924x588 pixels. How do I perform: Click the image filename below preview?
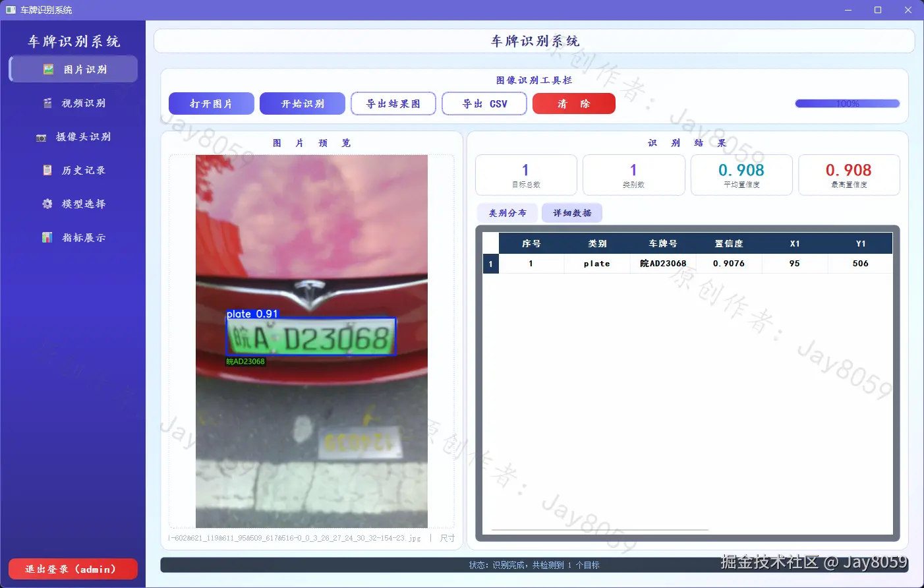coord(294,538)
